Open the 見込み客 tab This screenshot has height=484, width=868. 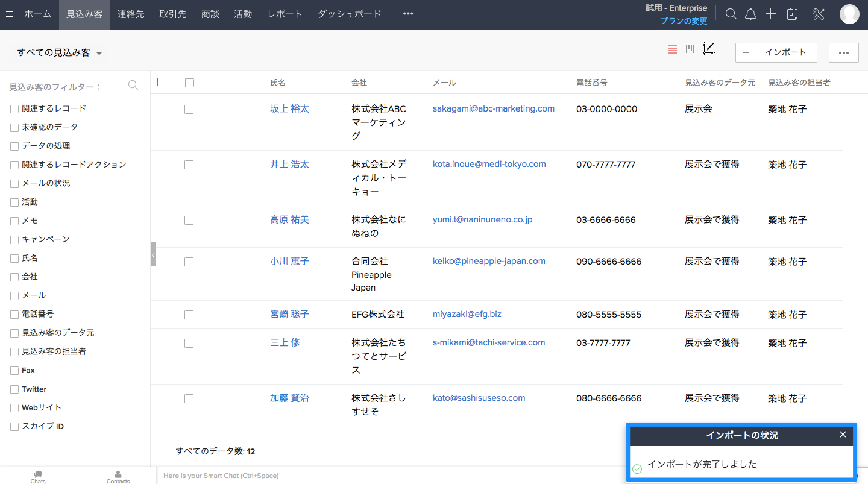tap(84, 14)
